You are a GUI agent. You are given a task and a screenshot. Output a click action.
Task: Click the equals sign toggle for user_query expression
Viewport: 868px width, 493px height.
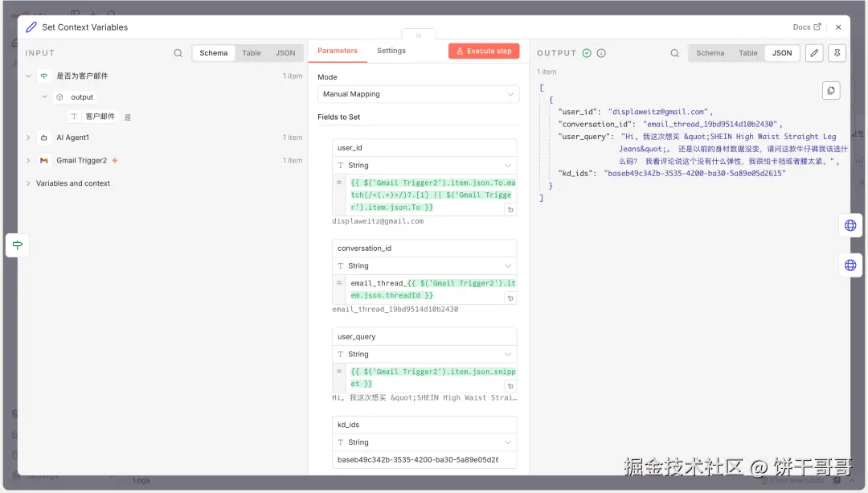[339, 371]
